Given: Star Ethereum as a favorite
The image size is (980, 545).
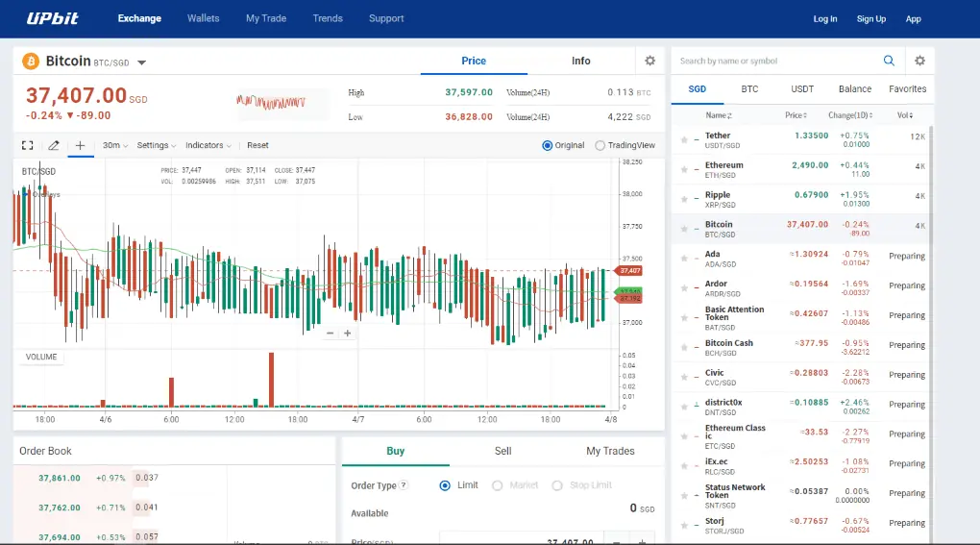Looking at the screenshot, I should [684, 169].
